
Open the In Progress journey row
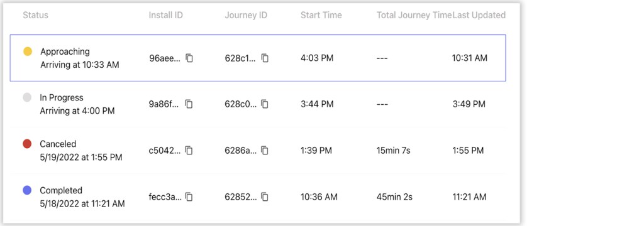258,104
